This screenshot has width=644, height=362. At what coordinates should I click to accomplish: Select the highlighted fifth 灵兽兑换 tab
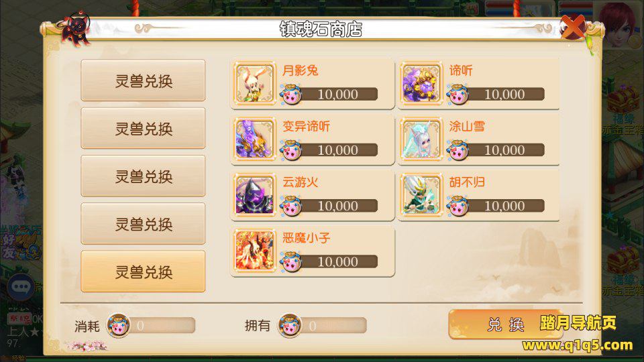143,271
